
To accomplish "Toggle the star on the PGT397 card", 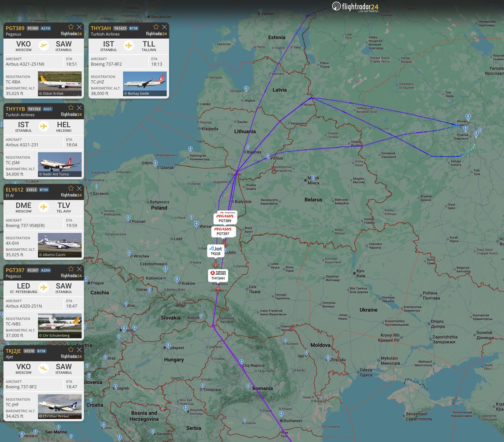I will [x=71, y=269].
